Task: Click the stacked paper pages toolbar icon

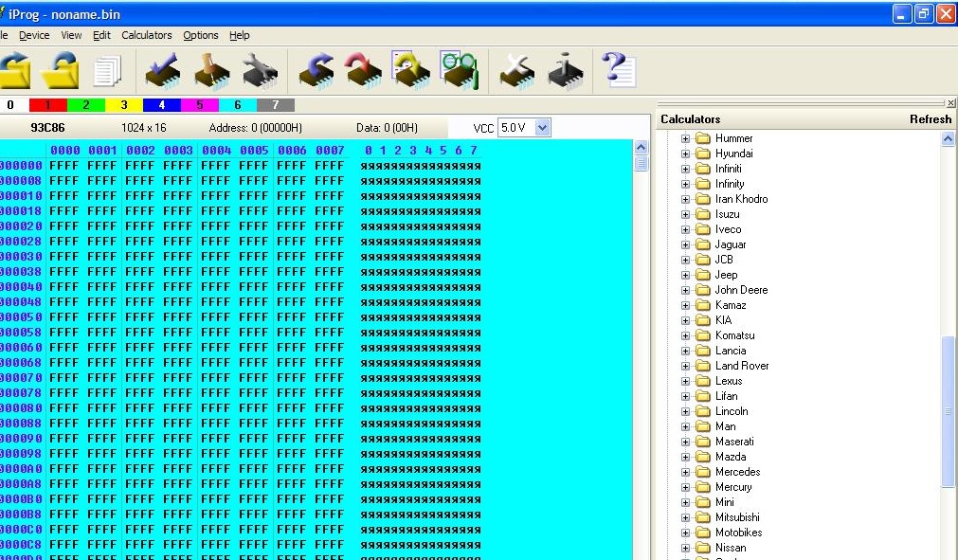Action: click(x=107, y=70)
